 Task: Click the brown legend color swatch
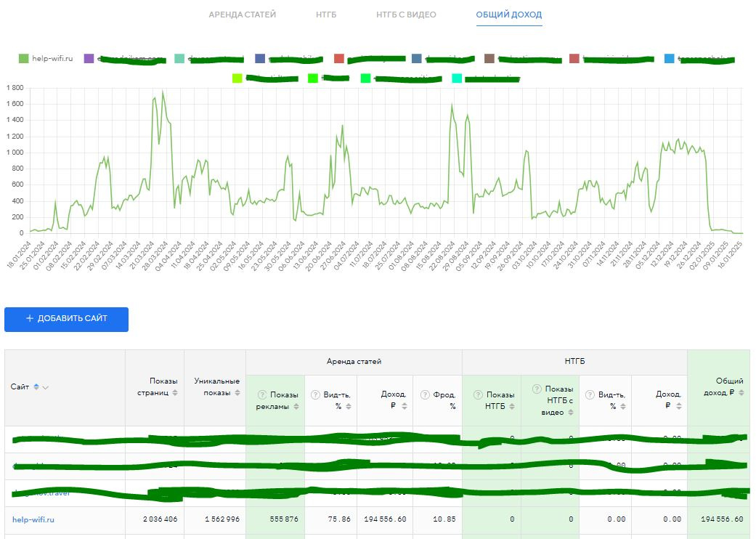[489, 58]
